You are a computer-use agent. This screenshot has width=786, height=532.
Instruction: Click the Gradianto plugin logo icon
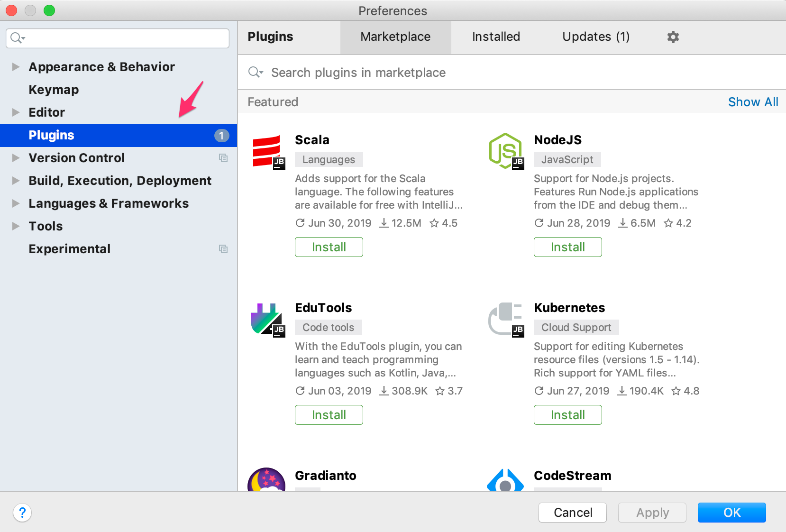coord(266,479)
